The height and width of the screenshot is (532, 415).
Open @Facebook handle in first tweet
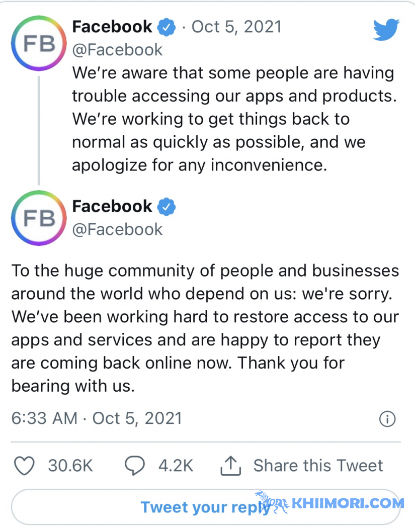[117, 50]
